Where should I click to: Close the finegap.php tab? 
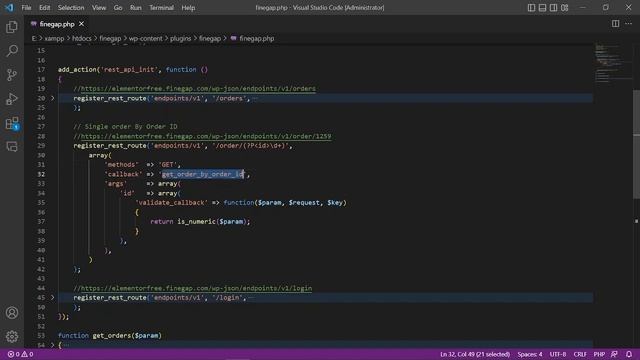(x=81, y=24)
